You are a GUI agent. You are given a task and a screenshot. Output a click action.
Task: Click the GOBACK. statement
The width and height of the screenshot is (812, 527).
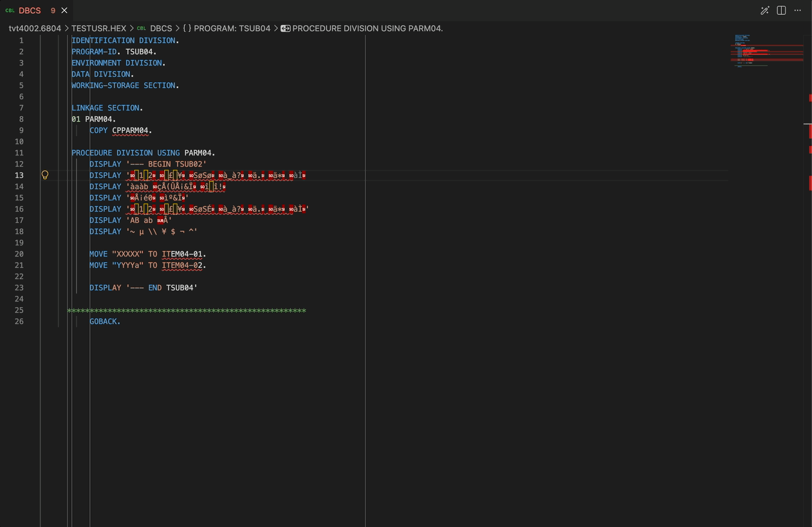tap(106, 321)
